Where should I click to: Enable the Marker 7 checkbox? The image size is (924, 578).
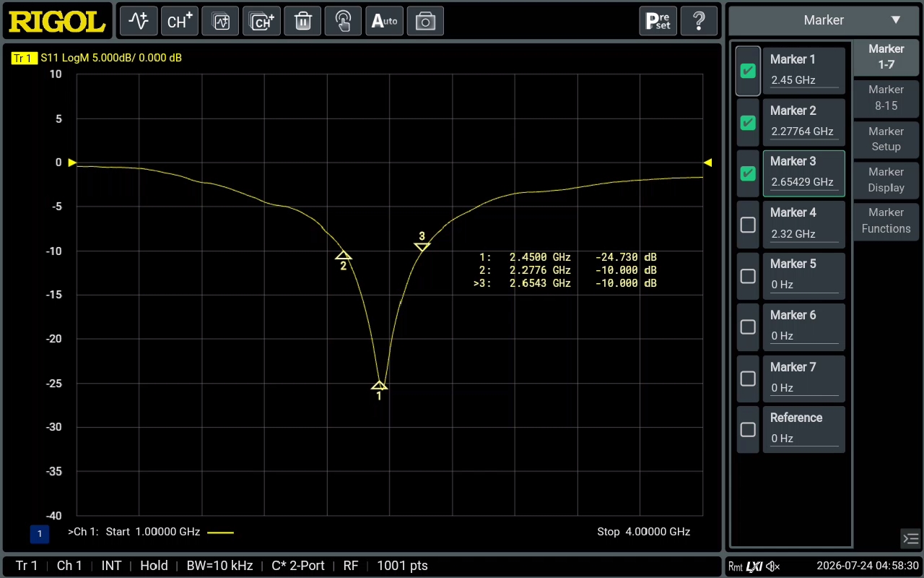click(748, 379)
